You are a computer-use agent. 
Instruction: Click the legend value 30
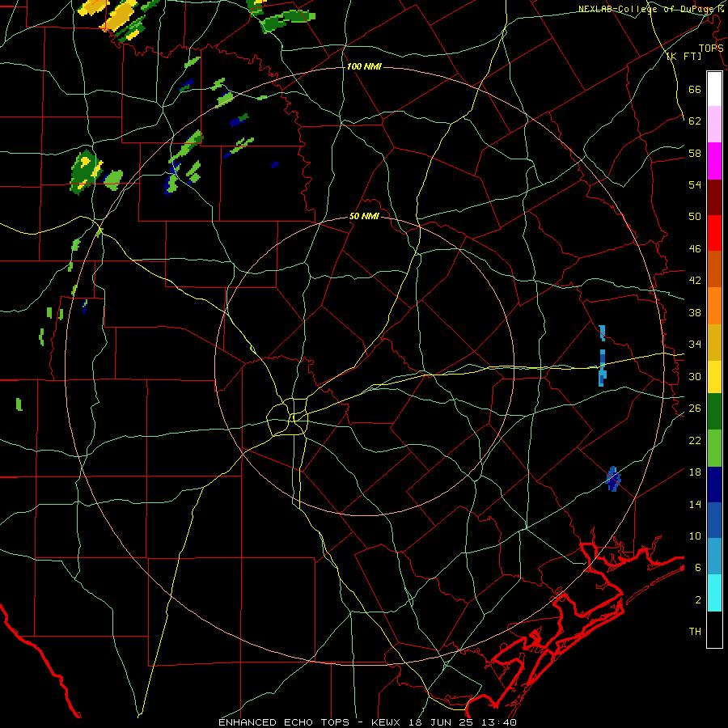(695, 376)
